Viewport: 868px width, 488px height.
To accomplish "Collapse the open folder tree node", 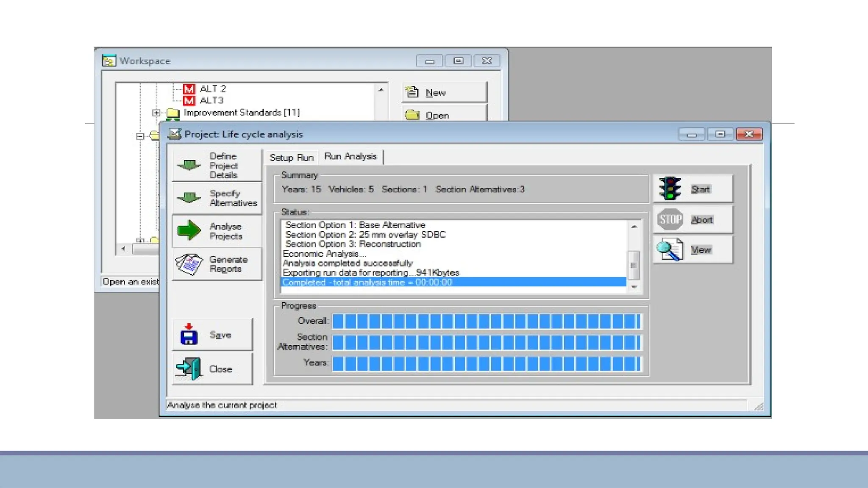I will pyautogui.click(x=140, y=136).
